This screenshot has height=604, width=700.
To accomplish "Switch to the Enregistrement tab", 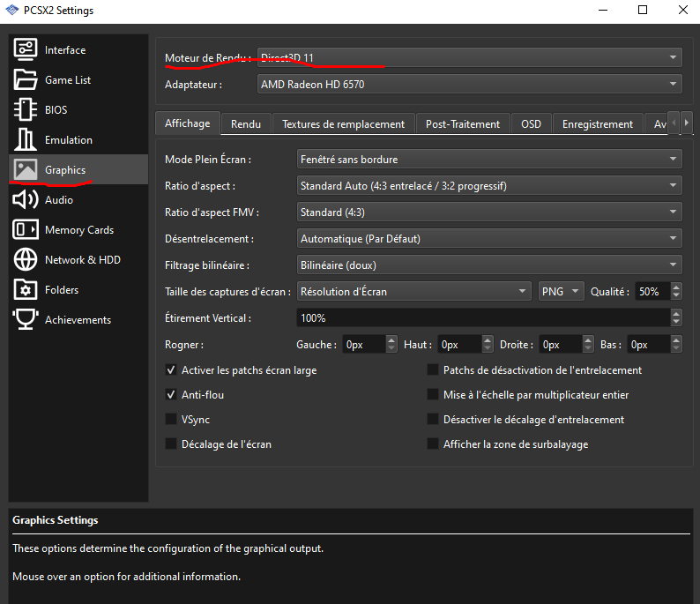I will point(598,124).
